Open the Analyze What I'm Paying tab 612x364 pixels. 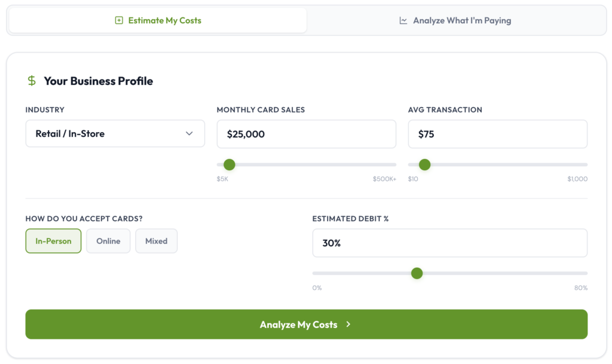(x=455, y=20)
